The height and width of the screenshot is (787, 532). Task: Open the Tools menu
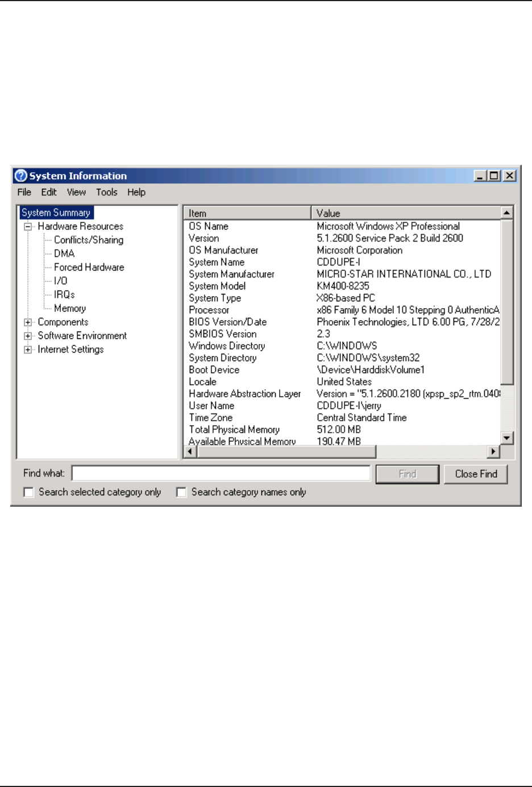pyautogui.click(x=107, y=192)
